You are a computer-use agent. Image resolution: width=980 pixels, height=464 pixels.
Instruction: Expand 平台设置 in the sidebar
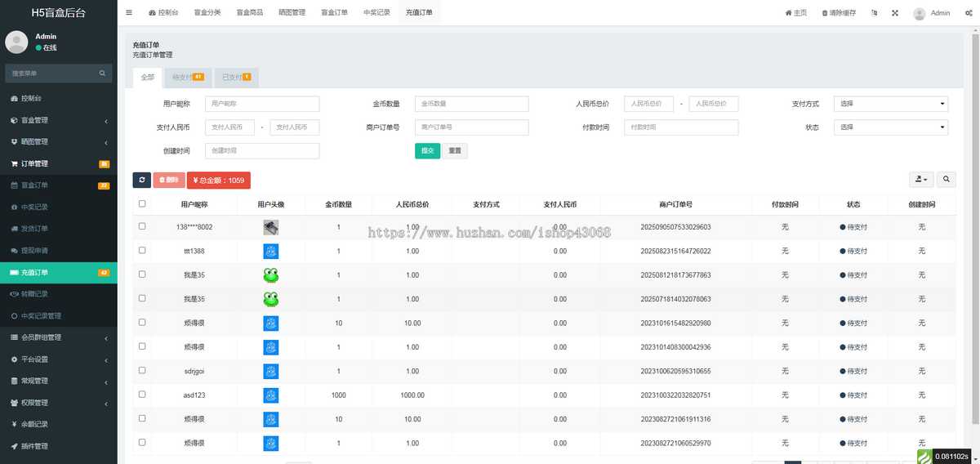click(59, 359)
